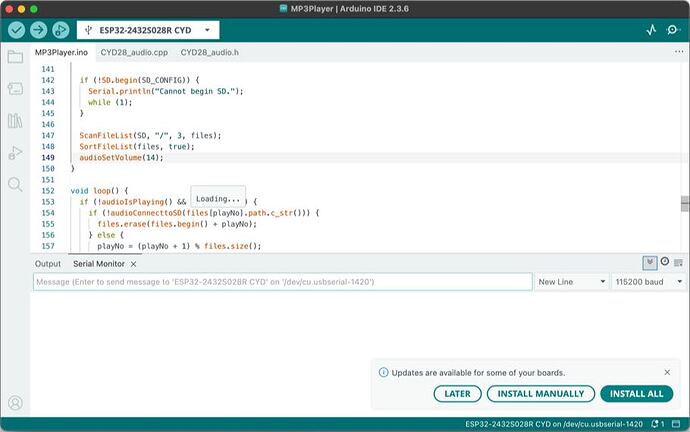Switch to the CYD28_audio.cpp tab
This screenshot has height=432, width=690.
134,52
